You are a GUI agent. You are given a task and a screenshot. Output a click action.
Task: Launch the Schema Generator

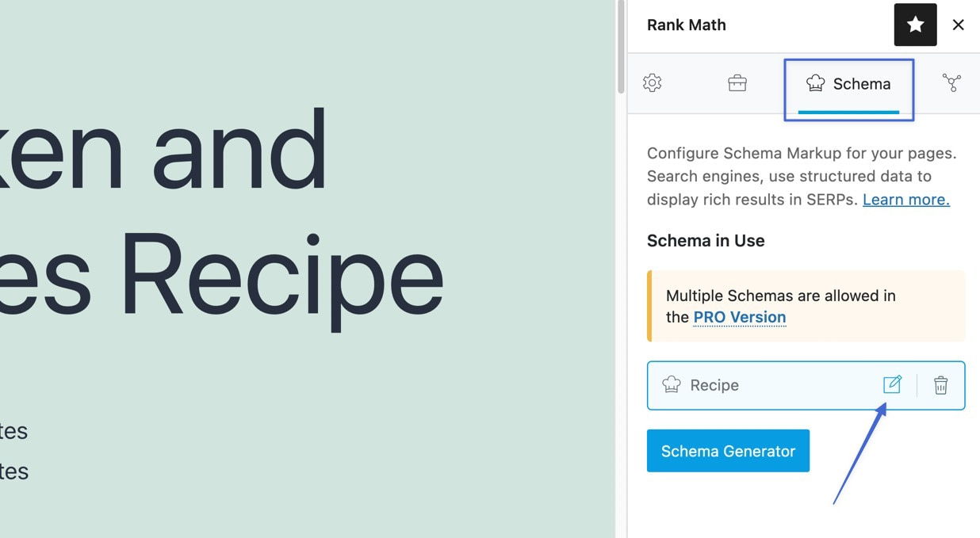point(728,450)
